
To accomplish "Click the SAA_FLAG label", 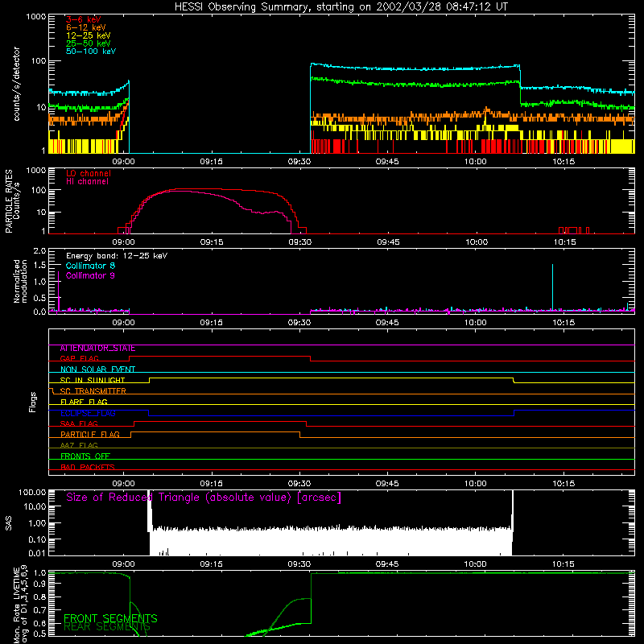I will click(79, 424).
